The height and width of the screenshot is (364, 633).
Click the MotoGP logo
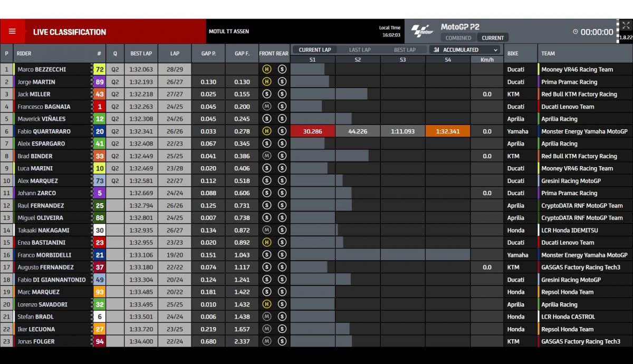(421, 32)
